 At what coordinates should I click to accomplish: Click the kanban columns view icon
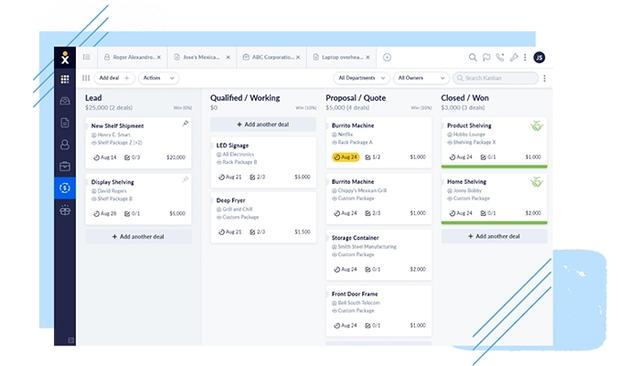coord(86,78)
